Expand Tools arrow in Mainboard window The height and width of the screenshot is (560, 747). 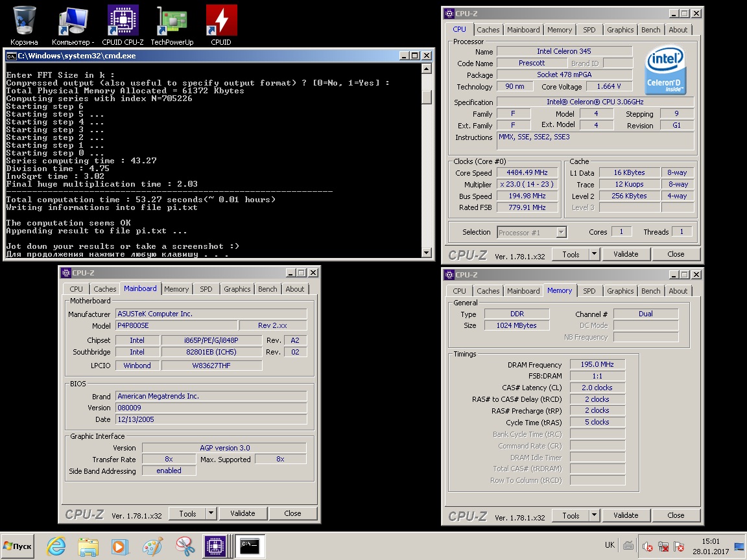[211, 513]
